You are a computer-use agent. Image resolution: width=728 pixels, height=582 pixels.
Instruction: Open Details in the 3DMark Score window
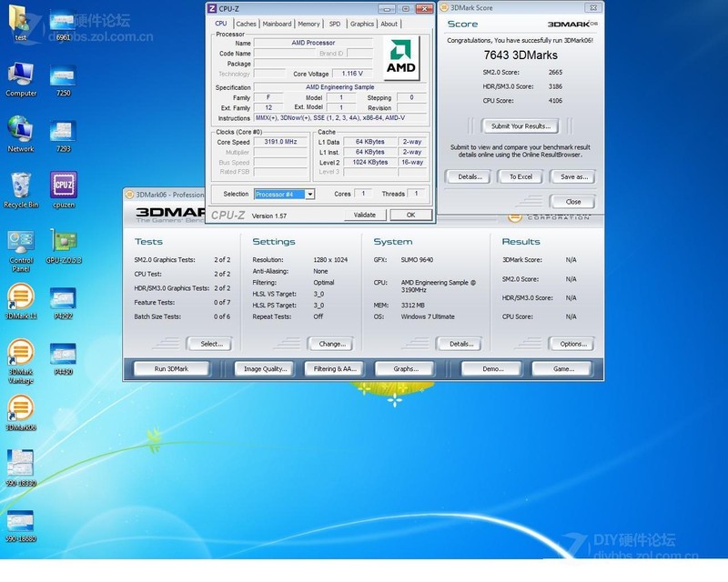(x=470, y=176)
